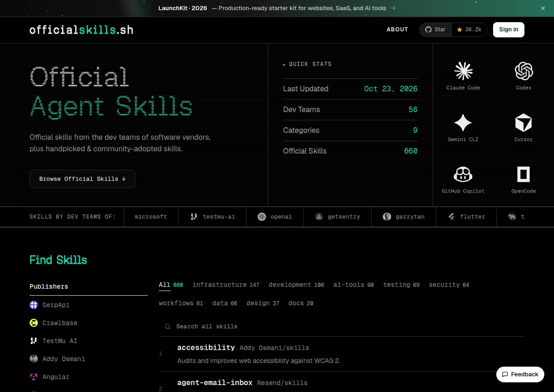Select microsoft in dev teams strip
Viewport: 554px width, 392px height.
(151, 217)
